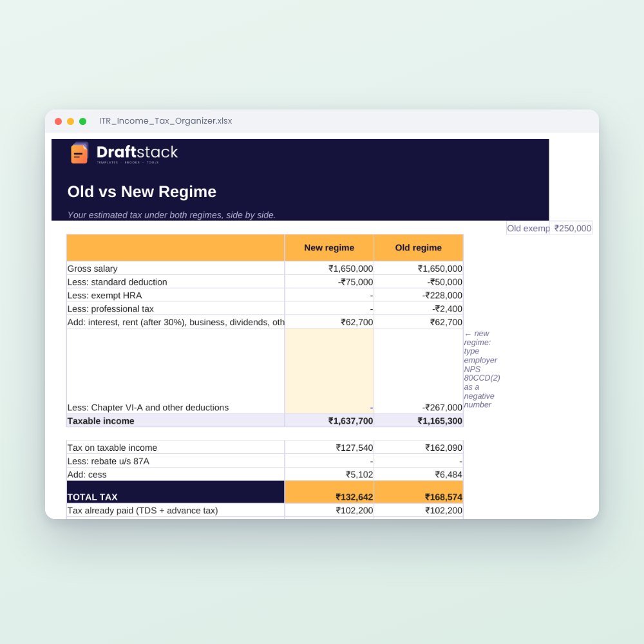The width and height of the screenshot is (644, 644).
Task: Click the employer NPS 80CCD(2) side note
Action: (x=482, y=369)
